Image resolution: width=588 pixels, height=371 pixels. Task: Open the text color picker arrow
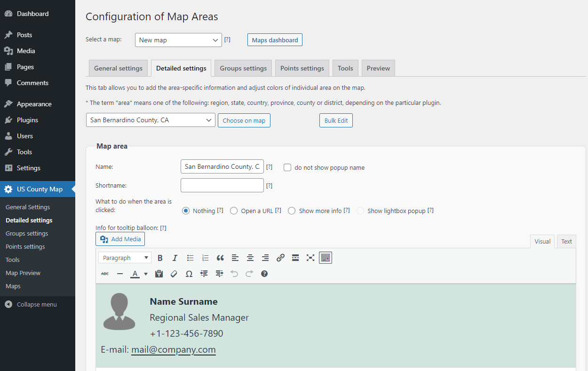coord(146,274)
